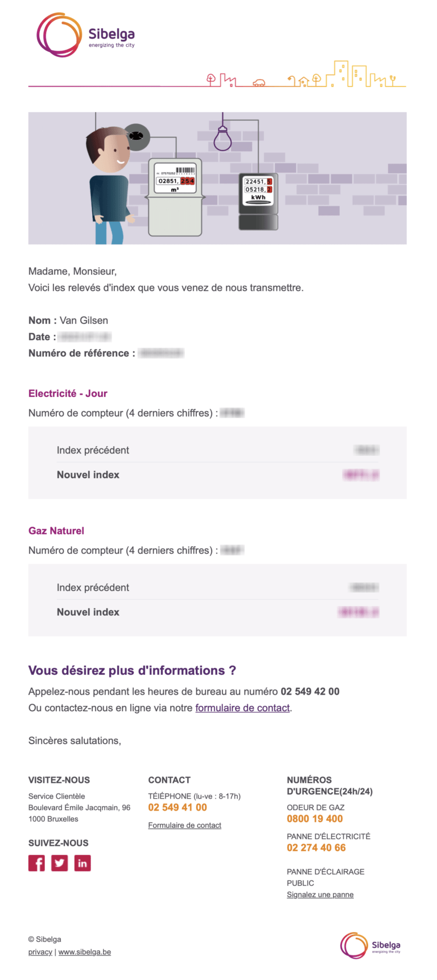This screenshot has height=980, width=437.
Task: Click the Sibelga logo in the header
Action: pos(86,35)
